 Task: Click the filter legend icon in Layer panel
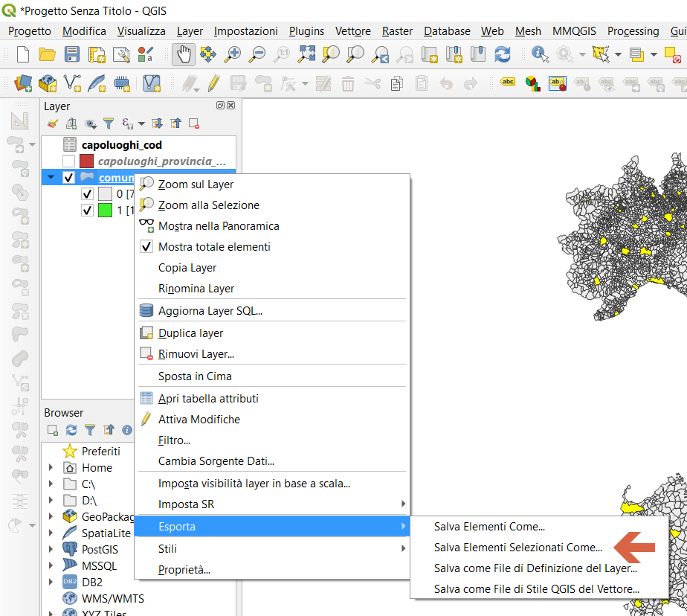click(109, 123)
